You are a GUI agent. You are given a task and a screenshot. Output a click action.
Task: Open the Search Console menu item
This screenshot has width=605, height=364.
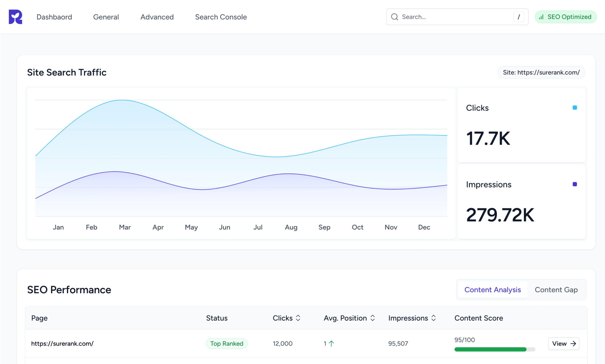(x=221, y=17)
